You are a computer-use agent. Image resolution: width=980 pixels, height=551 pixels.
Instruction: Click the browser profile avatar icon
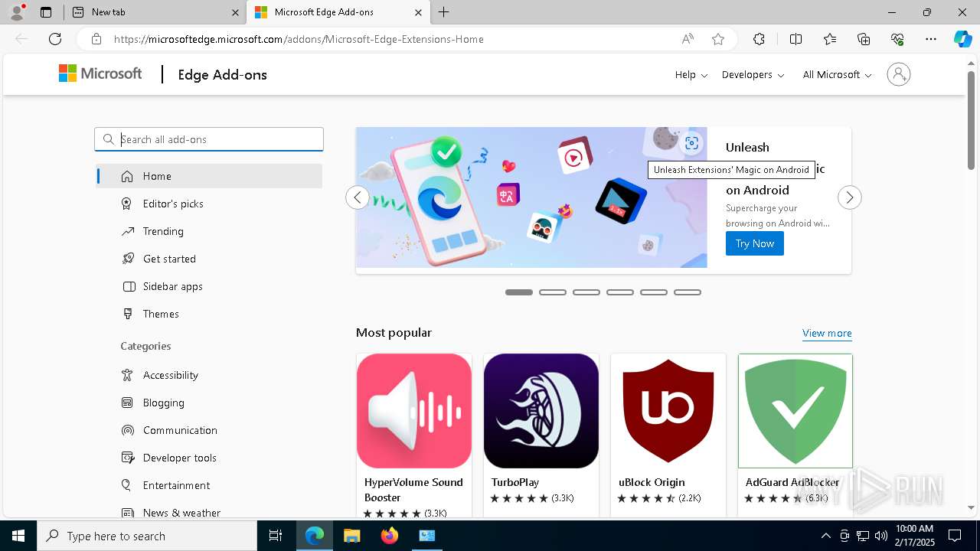17,12
